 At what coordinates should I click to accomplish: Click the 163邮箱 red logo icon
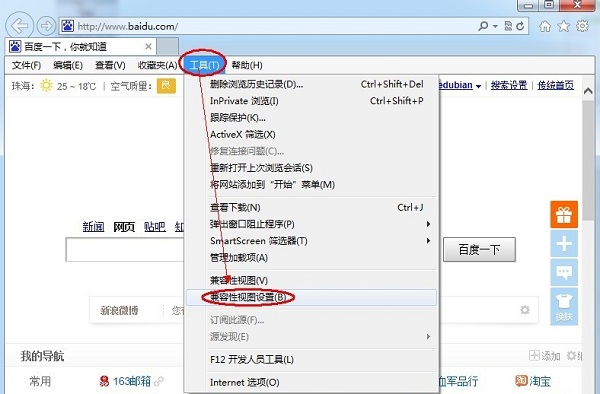point(104,381)
